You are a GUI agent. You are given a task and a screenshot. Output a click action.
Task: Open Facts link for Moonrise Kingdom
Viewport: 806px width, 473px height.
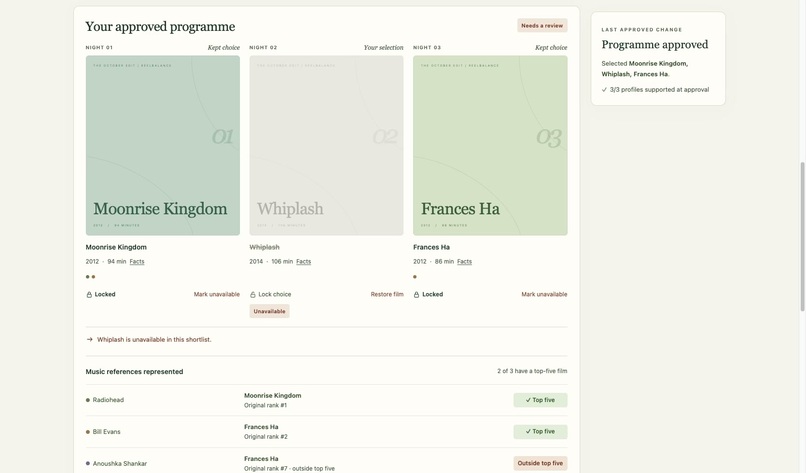137,262
